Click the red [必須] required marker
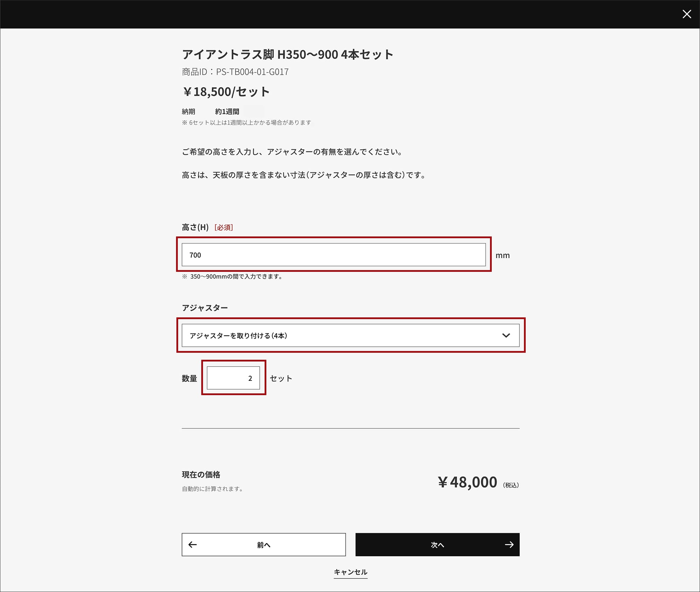700x592 pixels. (224, 227)
